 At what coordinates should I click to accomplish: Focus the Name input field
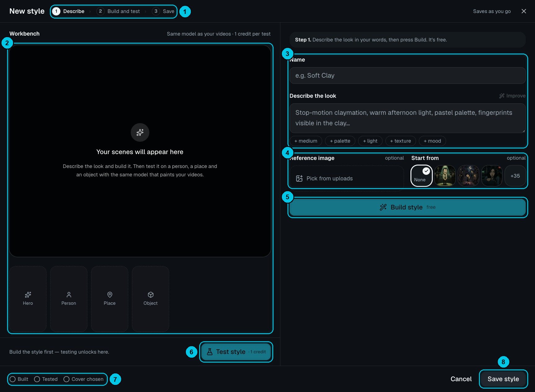click(x=407, y=75)
